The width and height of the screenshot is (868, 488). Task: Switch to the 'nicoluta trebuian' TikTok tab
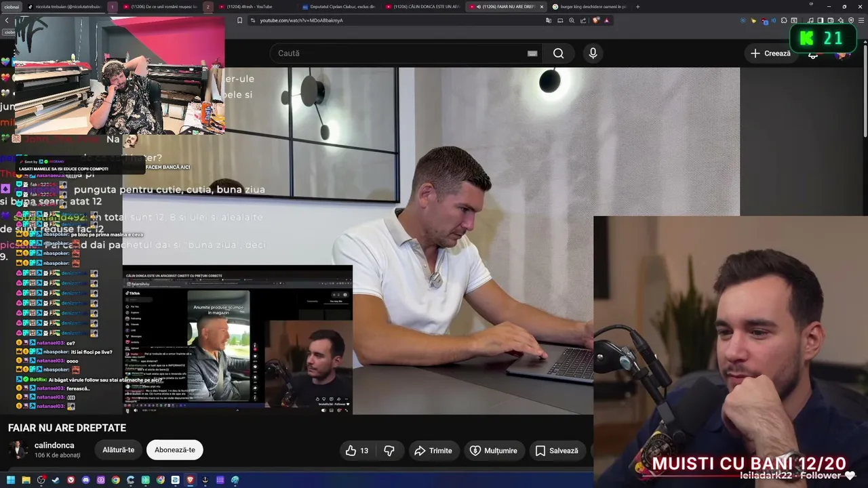click(64, 7)
